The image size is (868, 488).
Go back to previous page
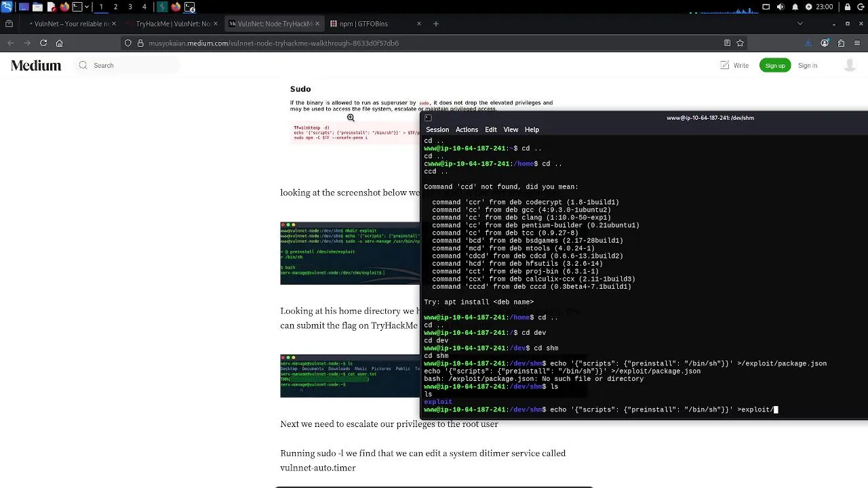(x=11, y=43)
